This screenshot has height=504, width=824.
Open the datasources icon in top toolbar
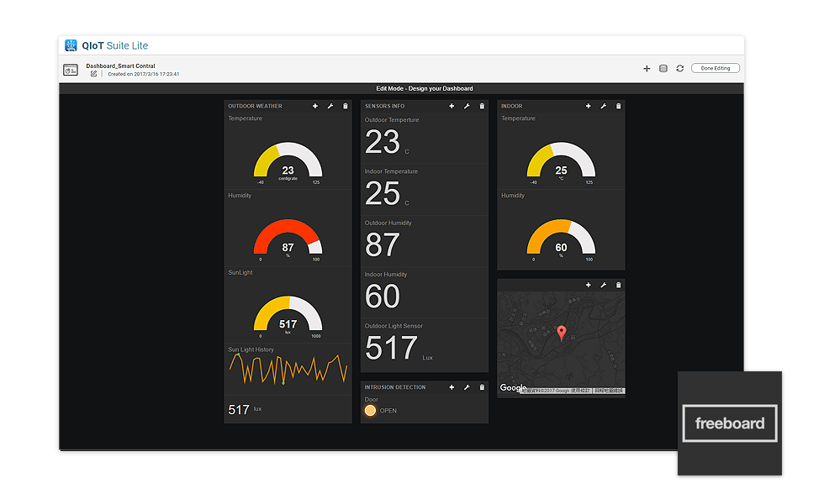click(663, 68)
